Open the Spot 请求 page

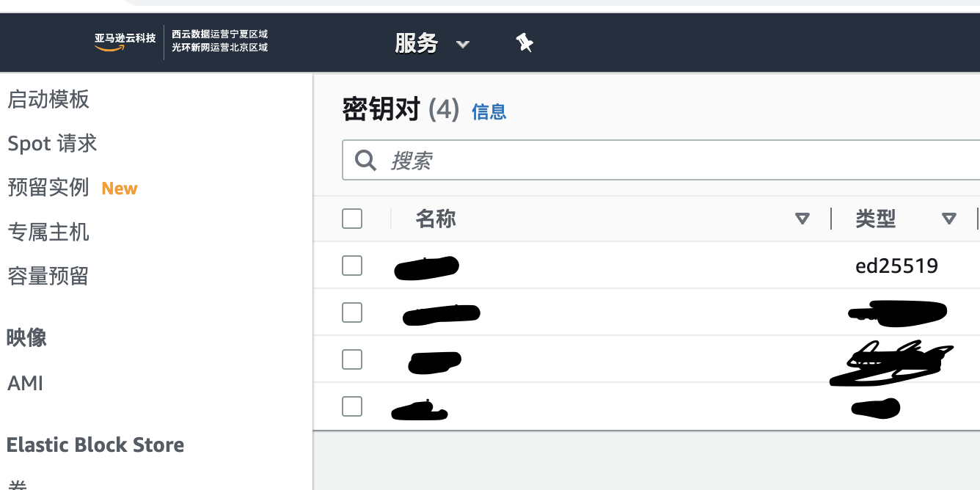click(x=51, y=144)
